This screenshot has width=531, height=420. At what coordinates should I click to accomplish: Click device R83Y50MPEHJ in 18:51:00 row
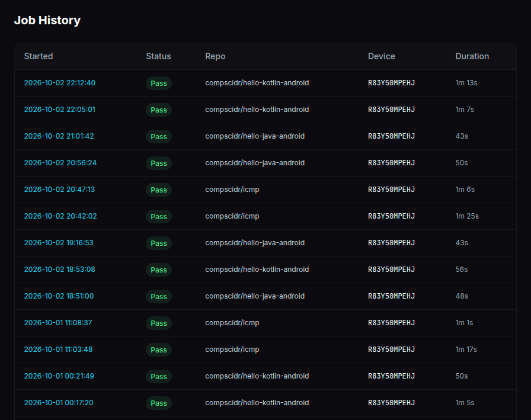coord(392,296)
